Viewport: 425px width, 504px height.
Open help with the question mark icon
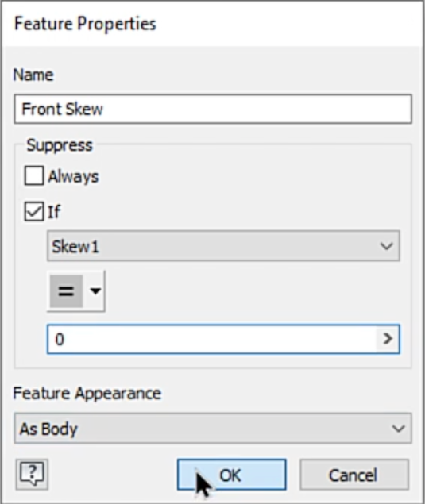(32, 474)
